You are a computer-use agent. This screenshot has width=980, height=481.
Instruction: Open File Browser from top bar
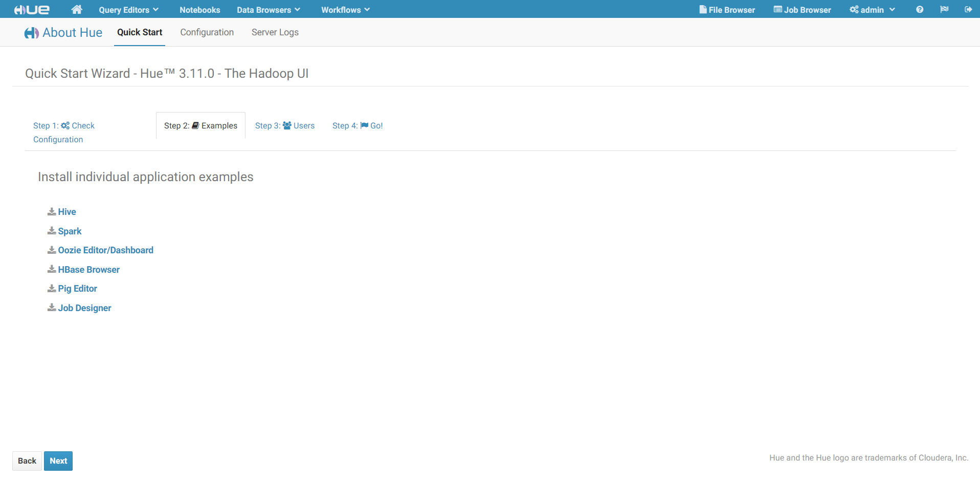click(727, 10)
